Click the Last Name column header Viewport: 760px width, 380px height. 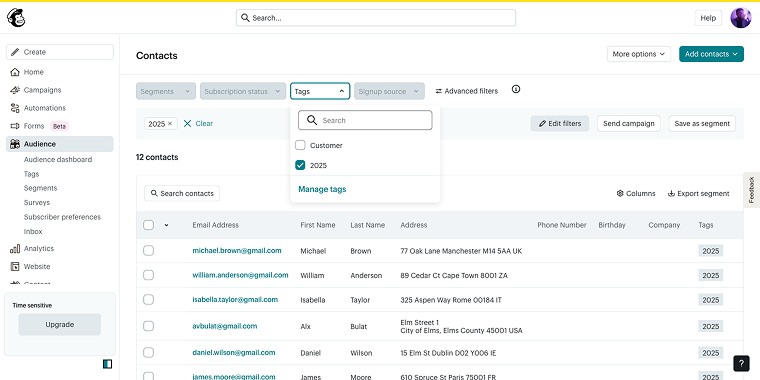367,225
